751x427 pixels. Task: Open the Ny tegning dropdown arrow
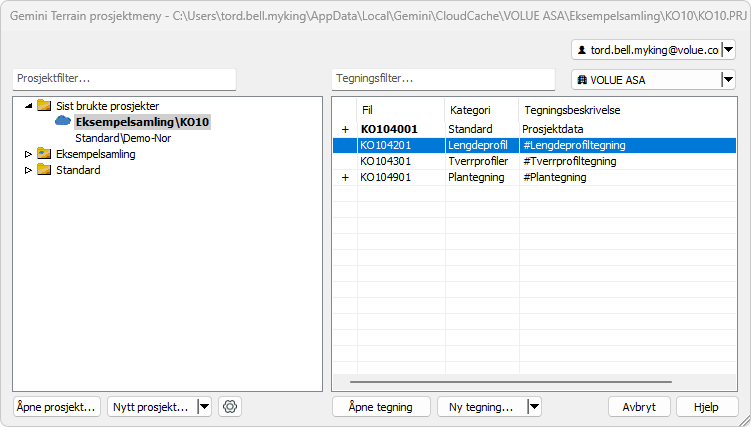pyautogui.click(x=533, y=407)
